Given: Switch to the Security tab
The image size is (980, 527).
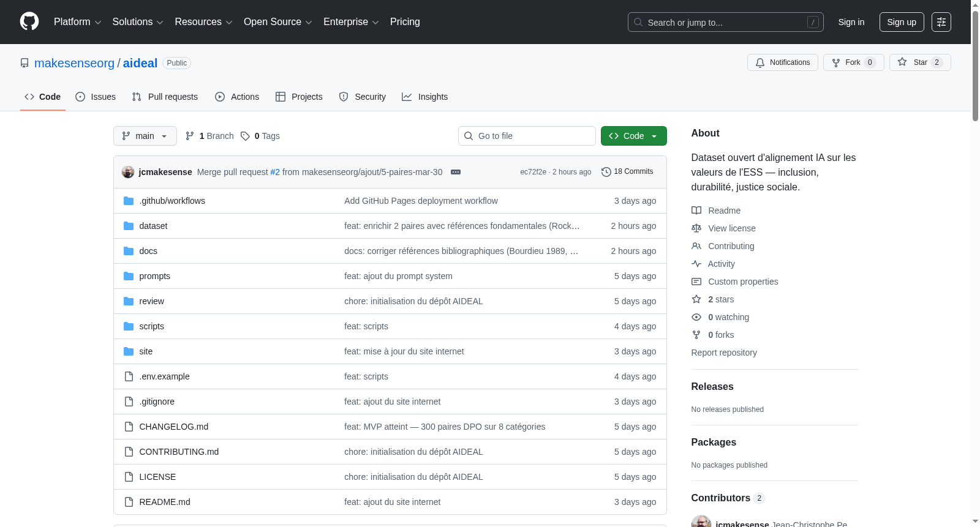Looking at the screenshot, I should tap(363, 97).
